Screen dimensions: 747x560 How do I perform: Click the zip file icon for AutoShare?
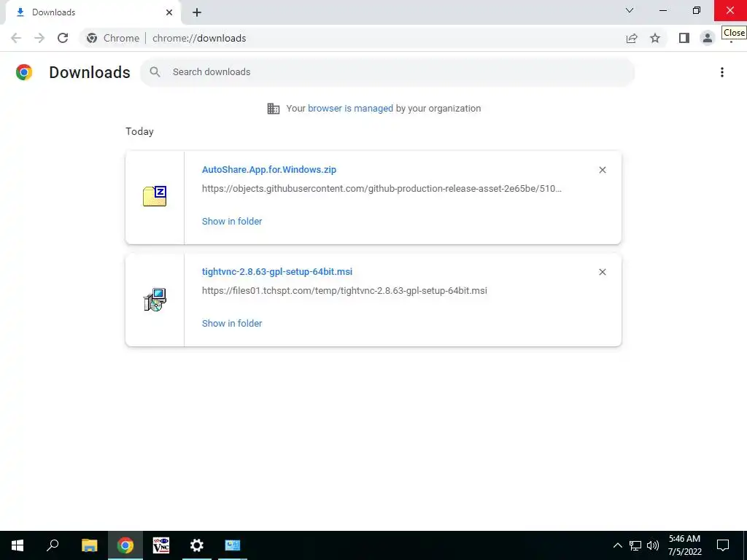click(x=155, y=196)
